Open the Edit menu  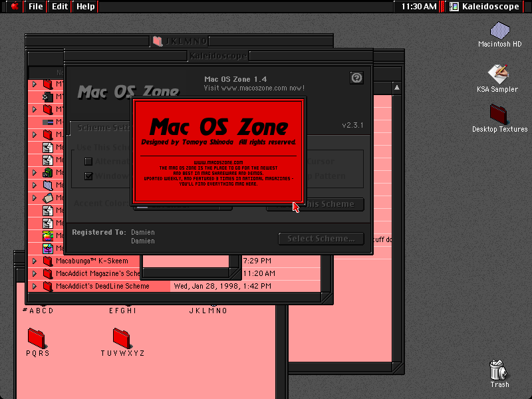[60, 7]
